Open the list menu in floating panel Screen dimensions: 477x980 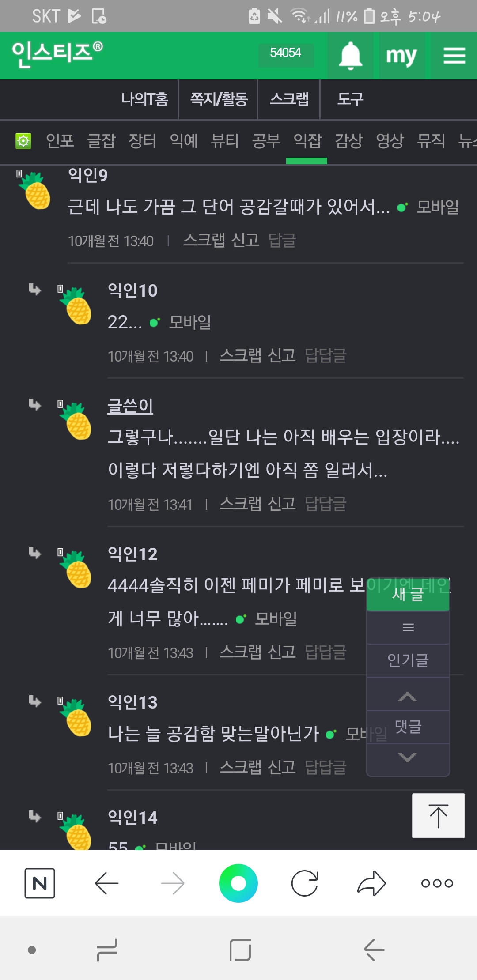pyautogui.click(x=408, y=627)
